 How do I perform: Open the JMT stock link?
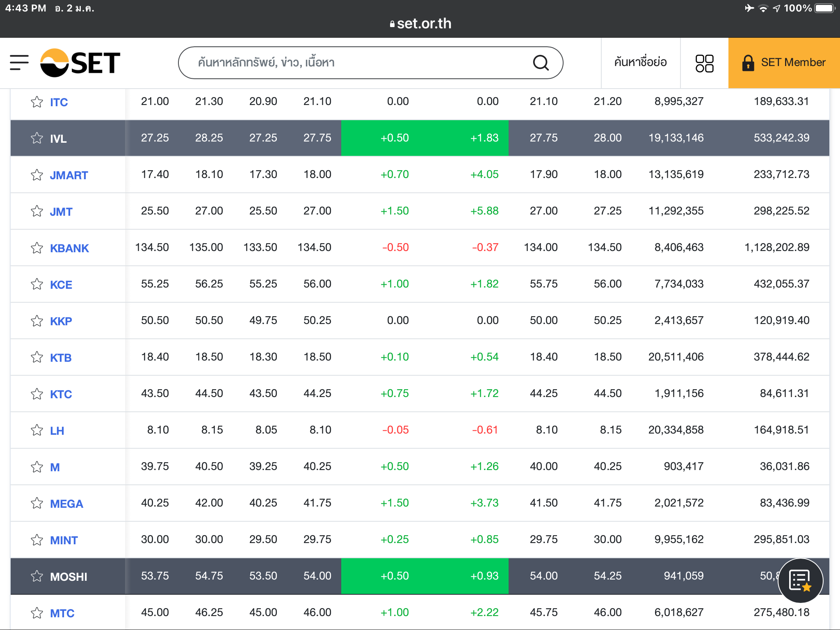click(61, 212)
